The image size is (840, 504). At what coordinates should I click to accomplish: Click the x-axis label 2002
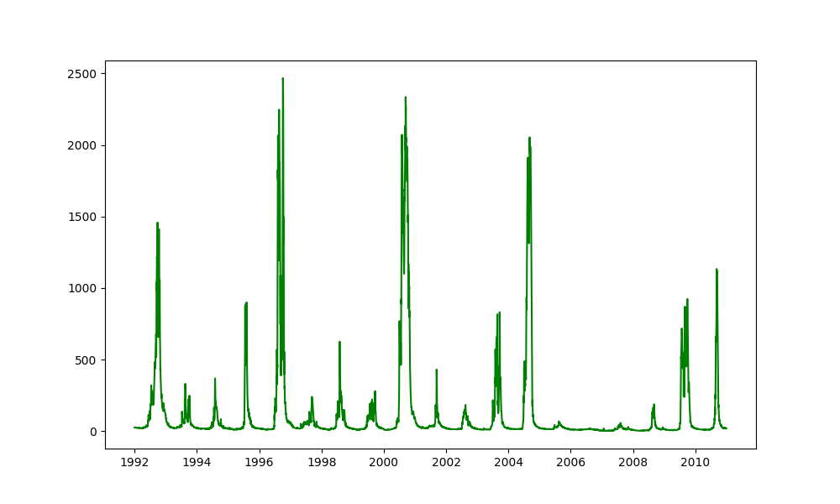(x=446, y=462)
